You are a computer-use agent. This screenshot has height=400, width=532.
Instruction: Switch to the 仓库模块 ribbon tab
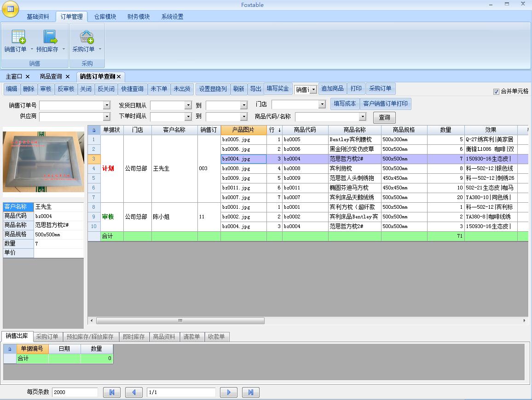105,17
